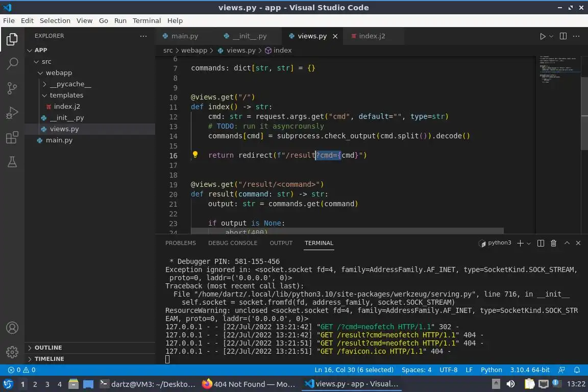Change encoding via UTF-8 status item
Viewport: 588px width, 392px height.
[x=448, y=370]
